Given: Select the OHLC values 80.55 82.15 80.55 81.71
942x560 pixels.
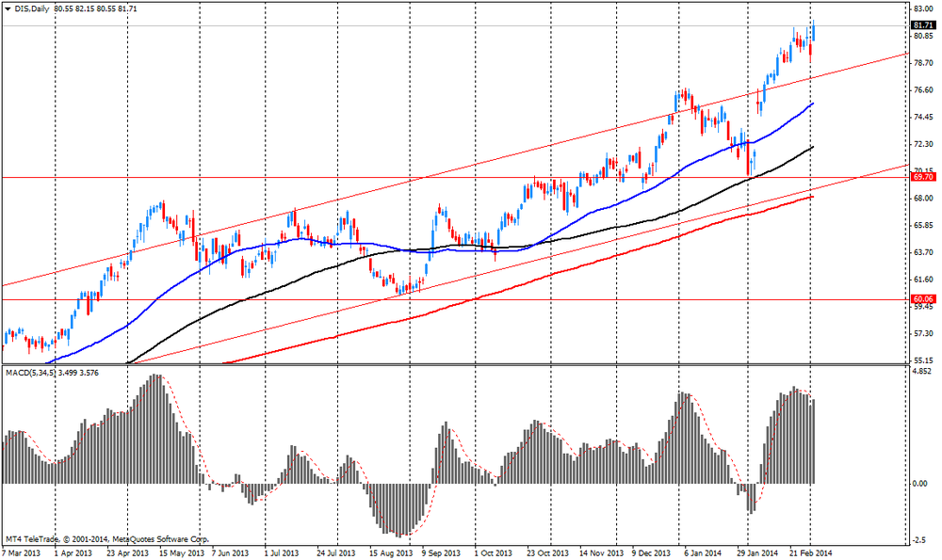Looking at the screenshot, I should [95, 9].
